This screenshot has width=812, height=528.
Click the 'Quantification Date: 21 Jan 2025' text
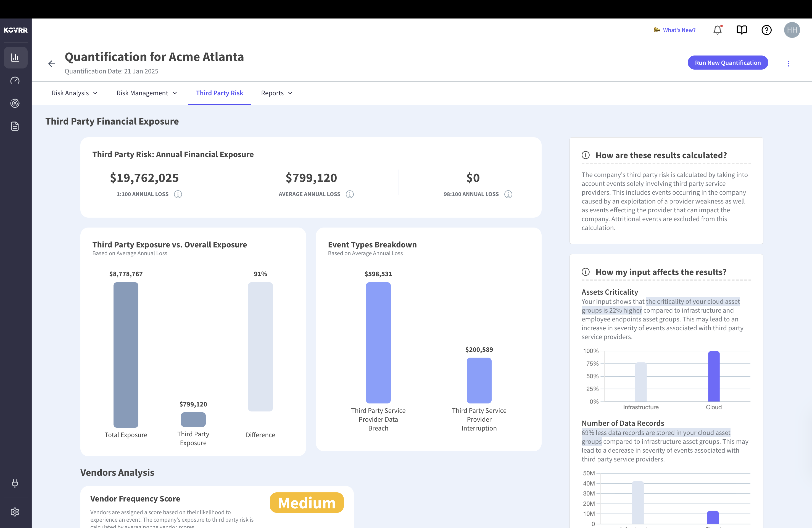pos(112,71)
